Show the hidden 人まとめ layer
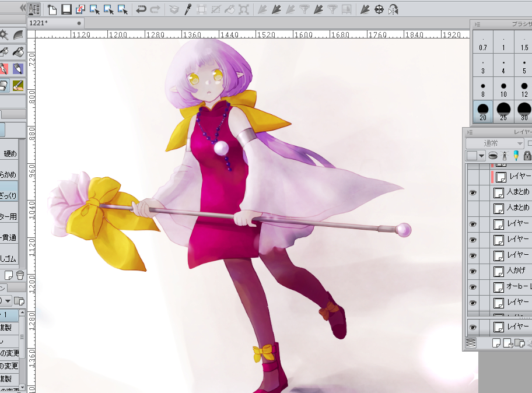This screenshot has height=393, width=532. coord(473,208)
